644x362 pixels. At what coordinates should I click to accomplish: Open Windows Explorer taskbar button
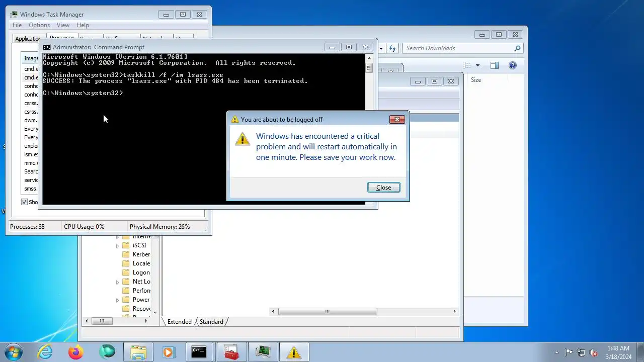[x=138, y=352]
